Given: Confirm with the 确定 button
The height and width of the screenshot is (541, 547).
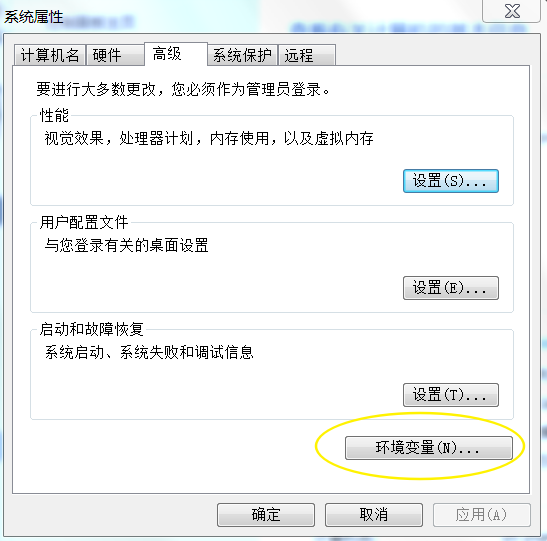Looking at the screenshot, I should tap(266, 515).
